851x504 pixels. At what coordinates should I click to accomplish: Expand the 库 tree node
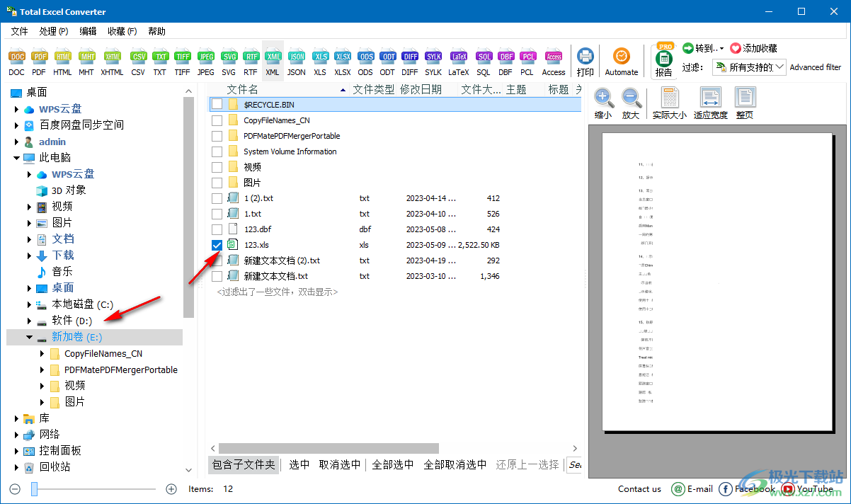pyautogui.click(x=17, y=418)
